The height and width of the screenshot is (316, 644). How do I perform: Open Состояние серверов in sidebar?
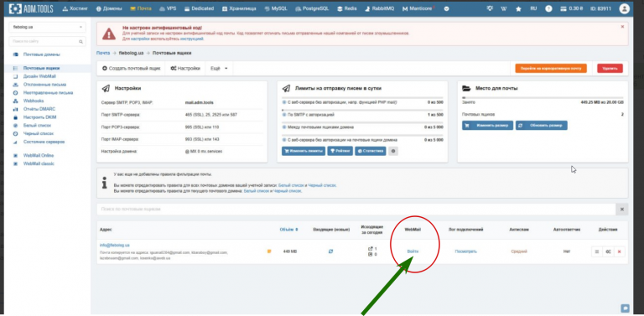click(x=44, y=142)
